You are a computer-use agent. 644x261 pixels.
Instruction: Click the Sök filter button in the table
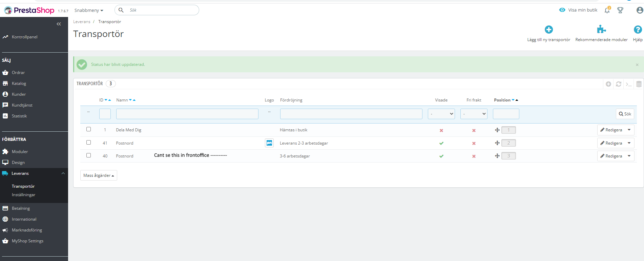coord(625,114)
